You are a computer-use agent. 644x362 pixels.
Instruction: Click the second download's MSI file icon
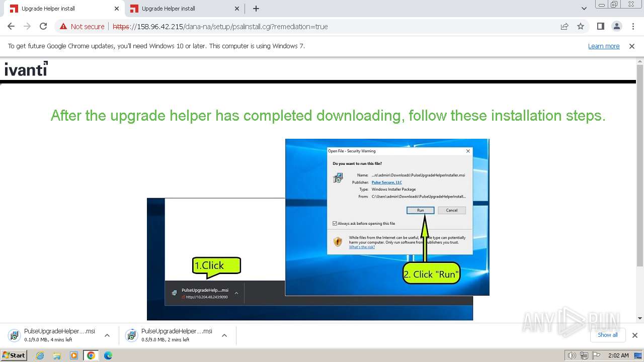click(131, 335)
